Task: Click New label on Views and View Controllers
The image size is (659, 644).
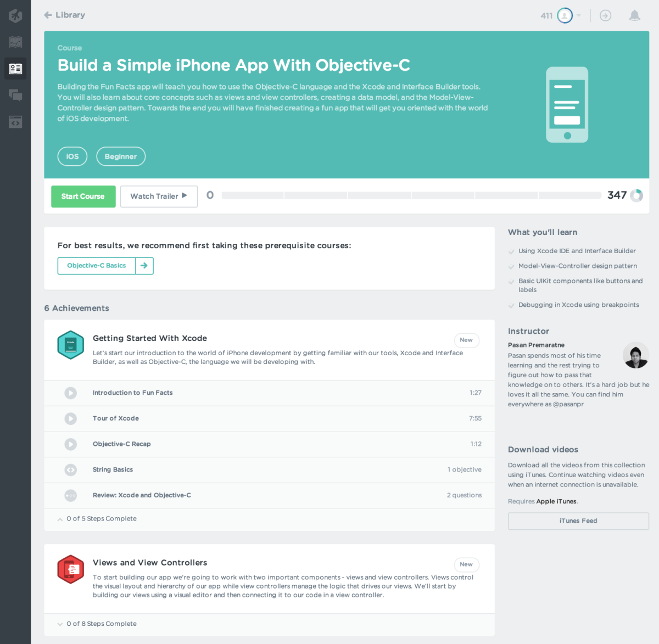Action: [466, 564]
